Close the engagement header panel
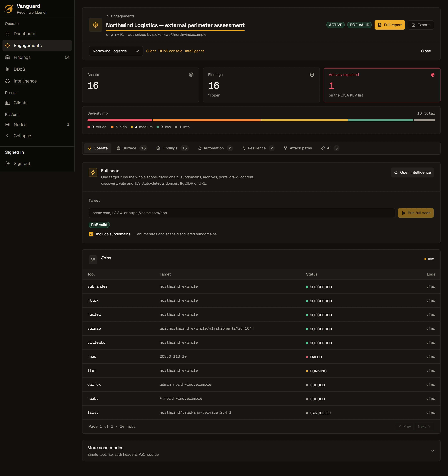 tap(426, 51)
